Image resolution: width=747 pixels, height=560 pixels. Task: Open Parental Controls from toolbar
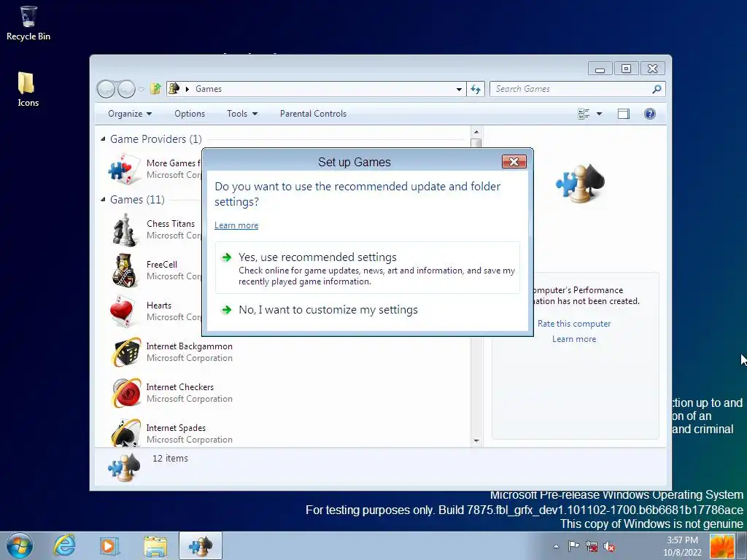tap(313, 114)
